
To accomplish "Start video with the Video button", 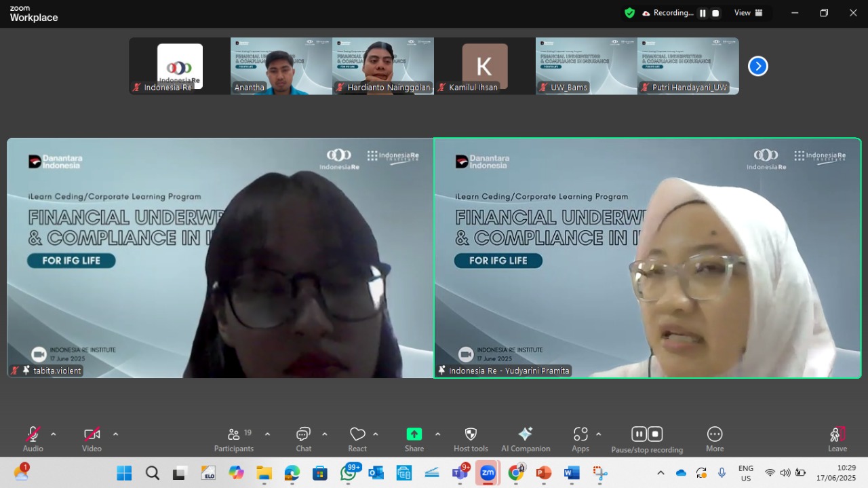I will tap(92, 439).
